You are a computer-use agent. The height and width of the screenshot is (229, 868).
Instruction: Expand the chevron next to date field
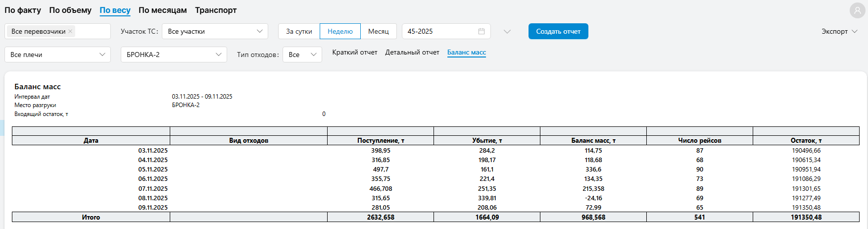pos(507,31)
